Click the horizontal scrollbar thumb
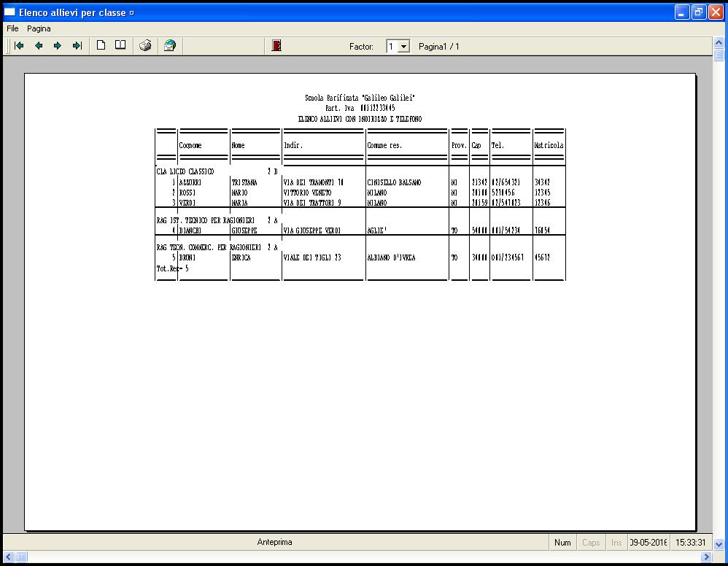 (21, 557)
